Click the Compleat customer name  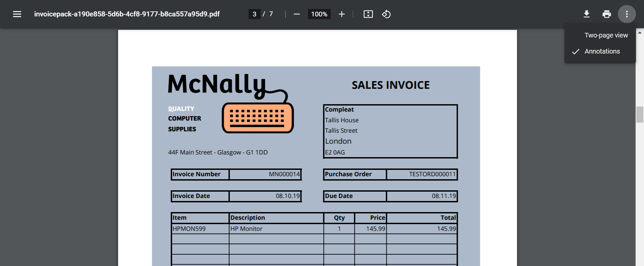point(339,110)
